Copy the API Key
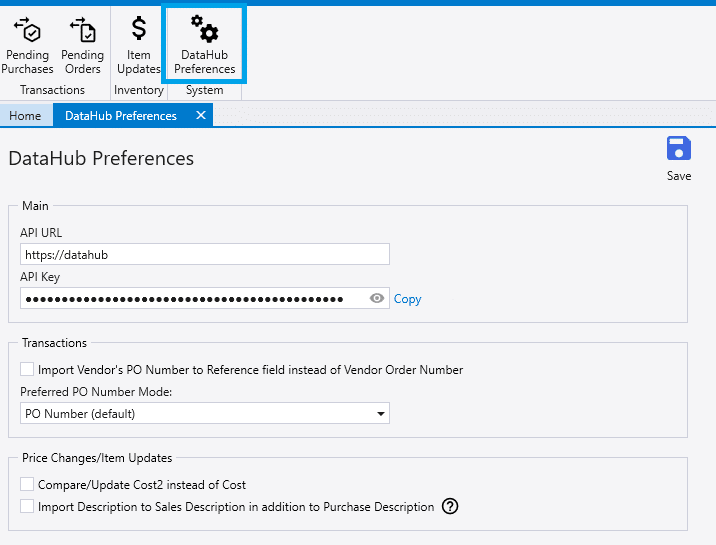716x545 pixels. pos(407,299)
